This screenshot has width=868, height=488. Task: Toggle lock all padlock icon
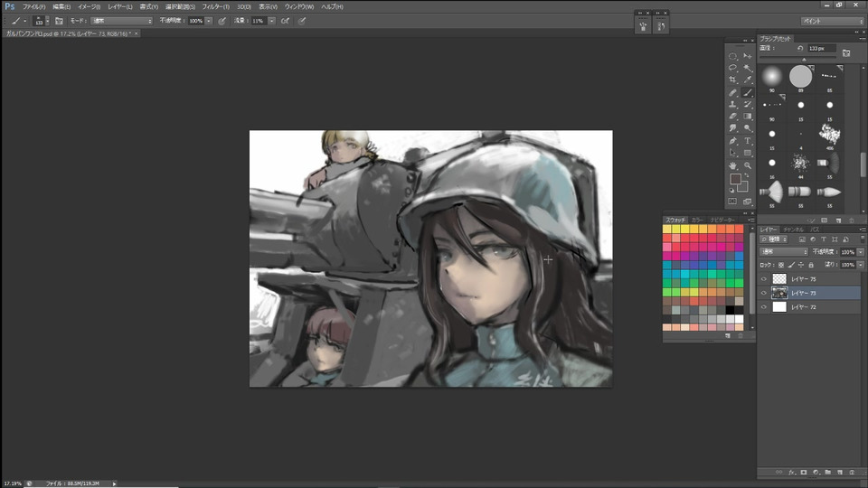point(811,265)
